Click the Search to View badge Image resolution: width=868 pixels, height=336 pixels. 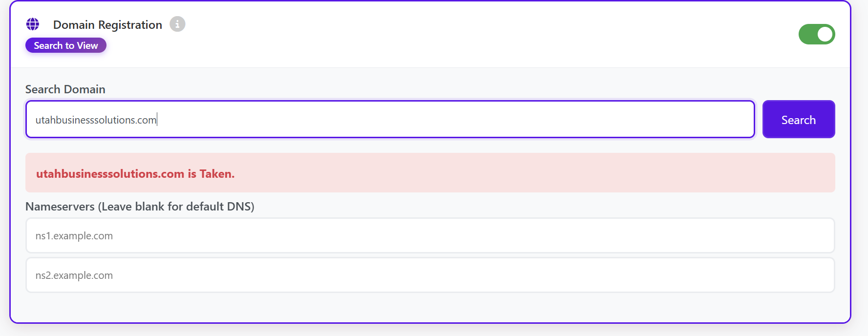[x=66, y=45]
